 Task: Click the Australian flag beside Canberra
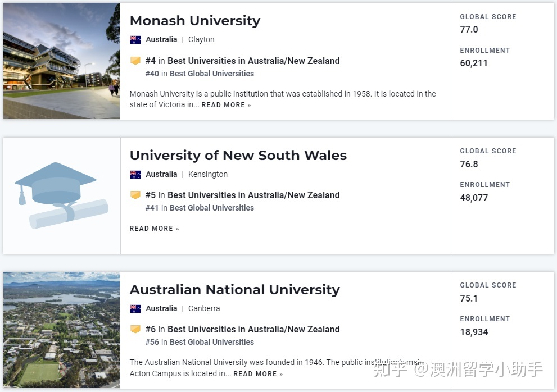[135, 308]
